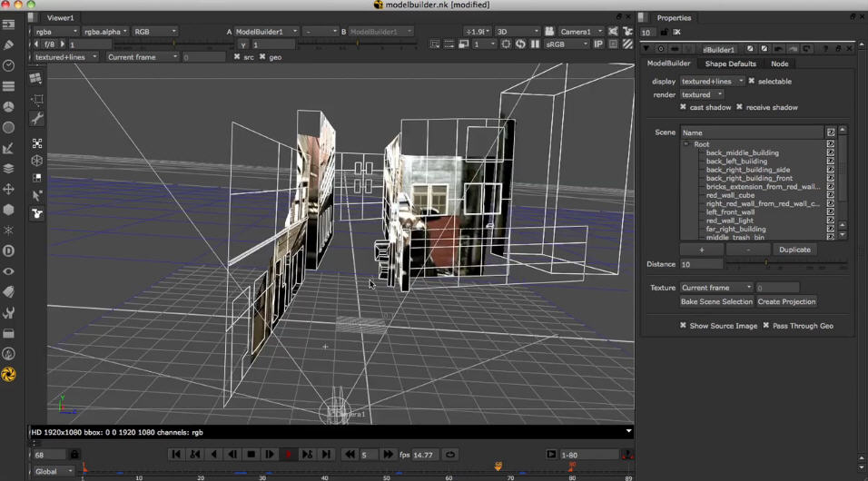Click the viewer refresh circular arrows icon
The image size is (868, 481).
coord(520,44)
